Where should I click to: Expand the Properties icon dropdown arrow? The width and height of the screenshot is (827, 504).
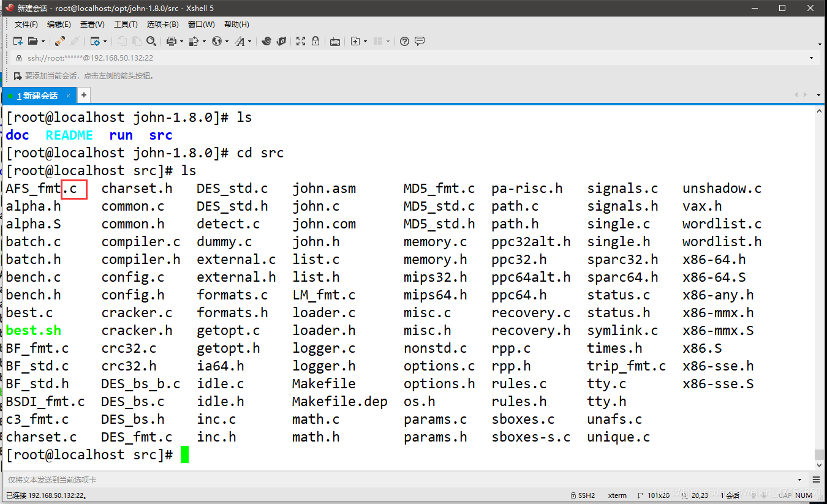(x=105, y=42)
